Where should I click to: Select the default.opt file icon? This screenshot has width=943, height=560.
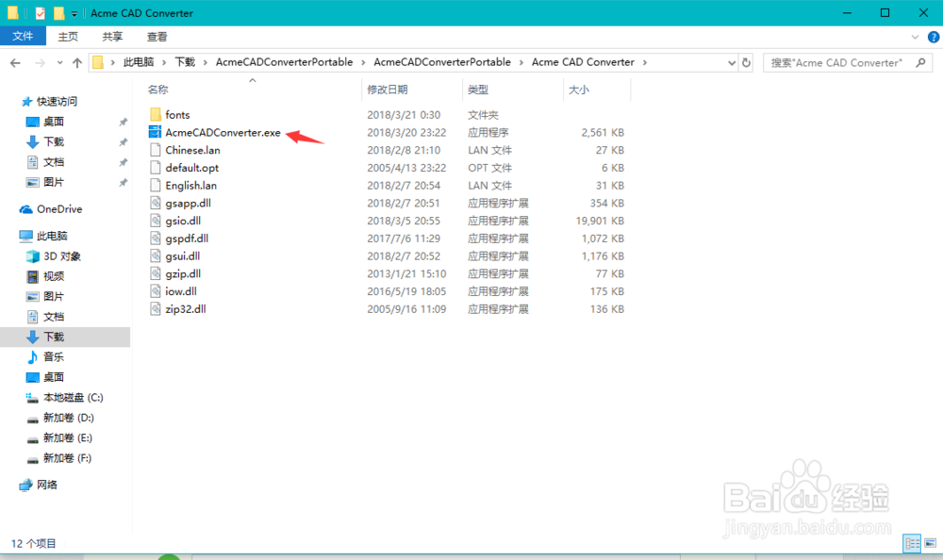point(156,167)
